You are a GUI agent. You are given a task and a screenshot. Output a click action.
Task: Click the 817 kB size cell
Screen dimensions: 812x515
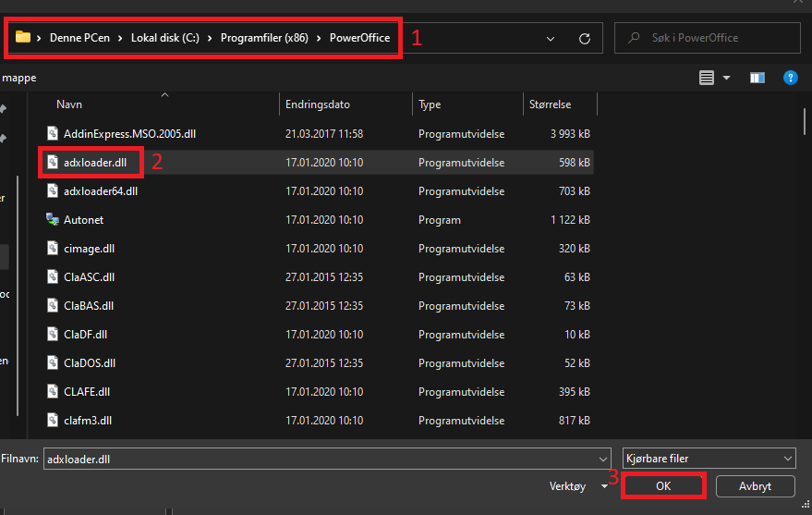[575, 420]
